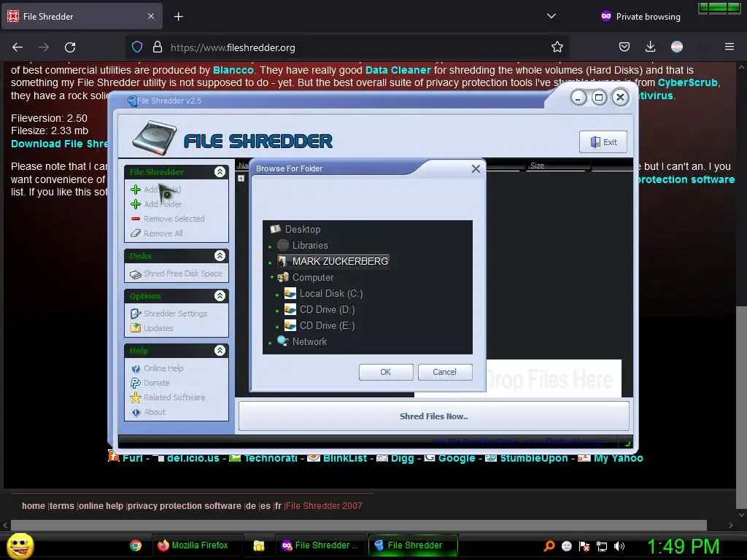Click OK in Browse For Folder dialog
The width and height of the screenshot is (747, 560).
[386, 372]
